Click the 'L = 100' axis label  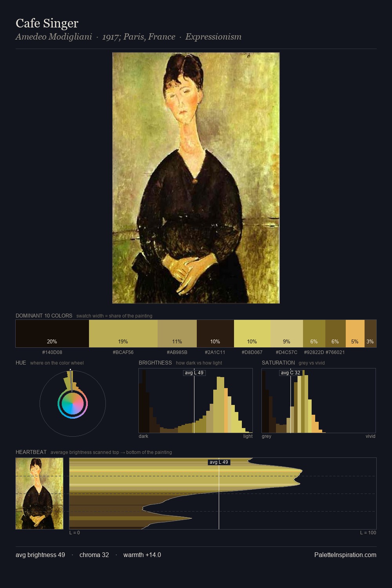click(x=368, y=533)
